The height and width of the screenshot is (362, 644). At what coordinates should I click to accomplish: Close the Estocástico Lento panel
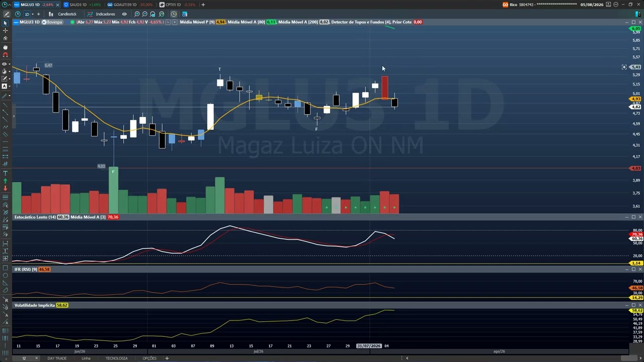(640, 217)
